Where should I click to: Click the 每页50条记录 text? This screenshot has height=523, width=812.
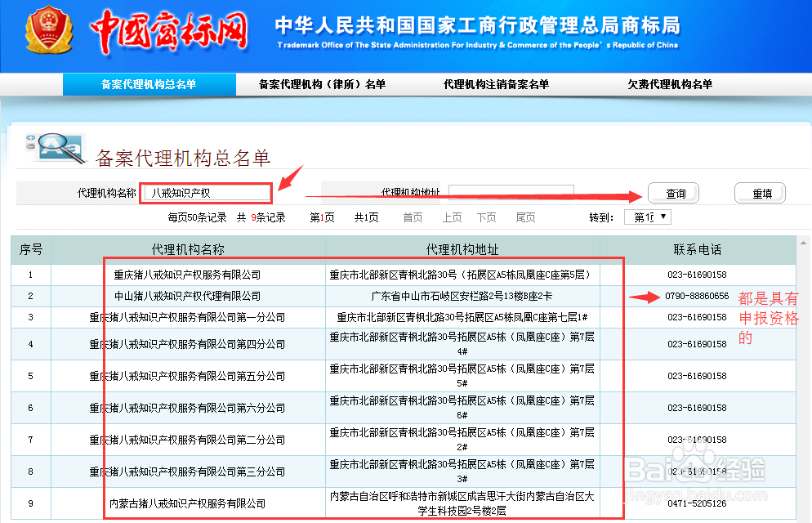coord(198,217)
